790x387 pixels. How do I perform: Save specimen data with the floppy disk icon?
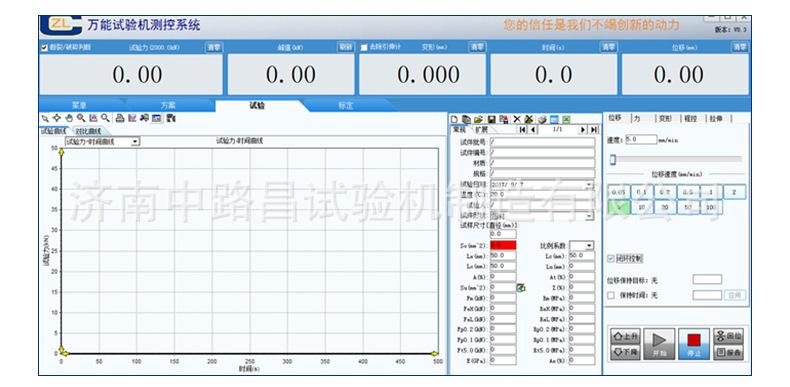491,119
